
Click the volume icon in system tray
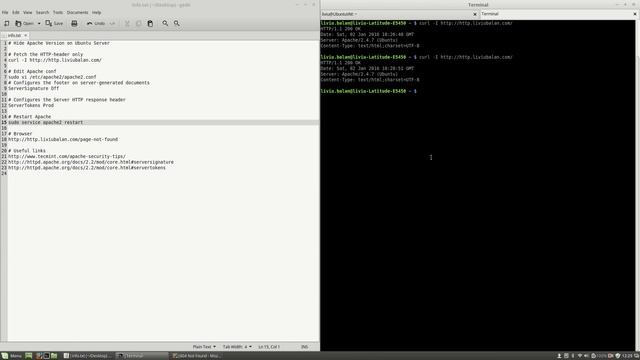point(587,356)
